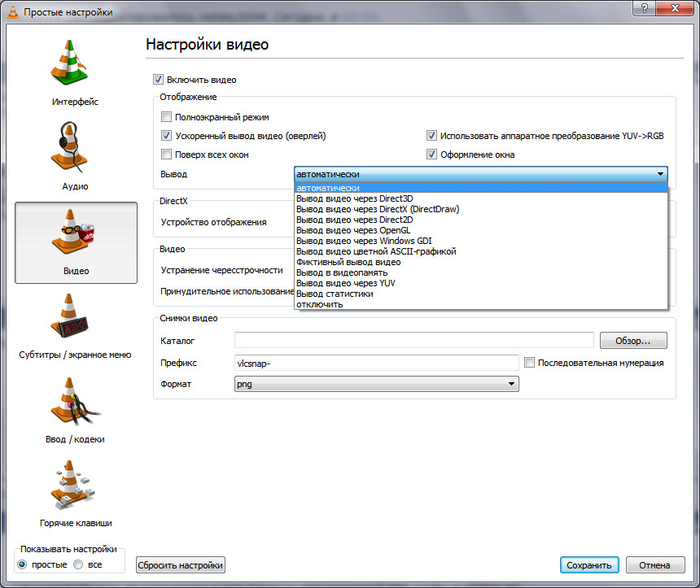Choose Вывод видео через DirectX (DirectDraw)
This screenshot has width=700, height=588.
click(x=481, y=209)
